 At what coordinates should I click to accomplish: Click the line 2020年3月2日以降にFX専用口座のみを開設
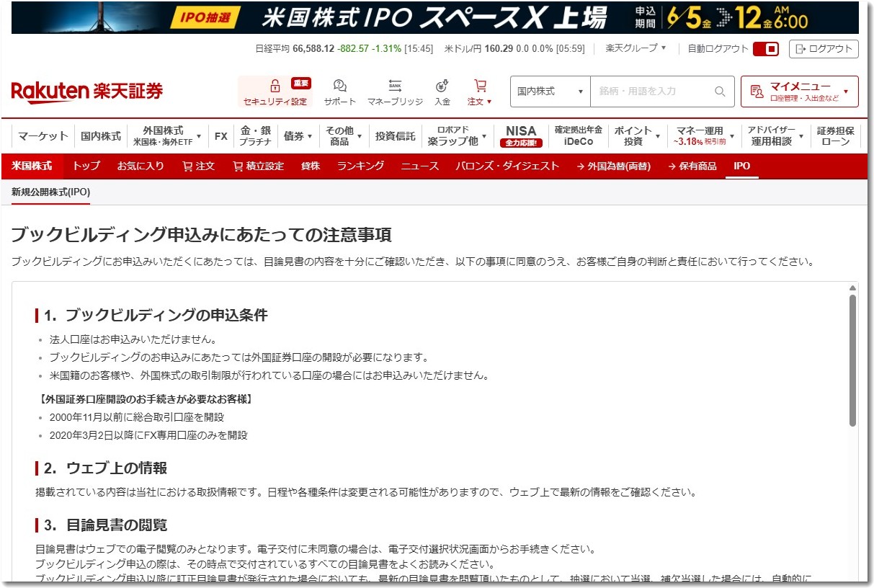pos(148,435)
